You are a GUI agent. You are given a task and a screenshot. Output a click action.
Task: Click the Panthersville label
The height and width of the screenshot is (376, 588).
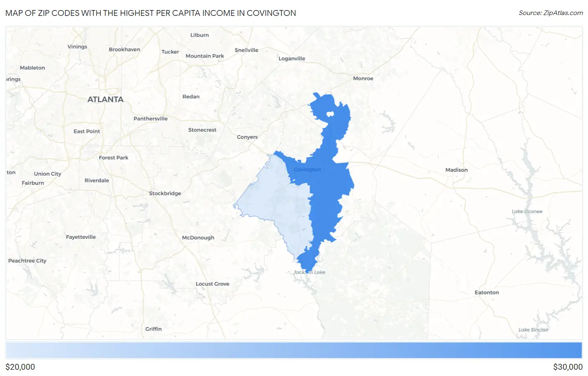(x=151, y=118)
